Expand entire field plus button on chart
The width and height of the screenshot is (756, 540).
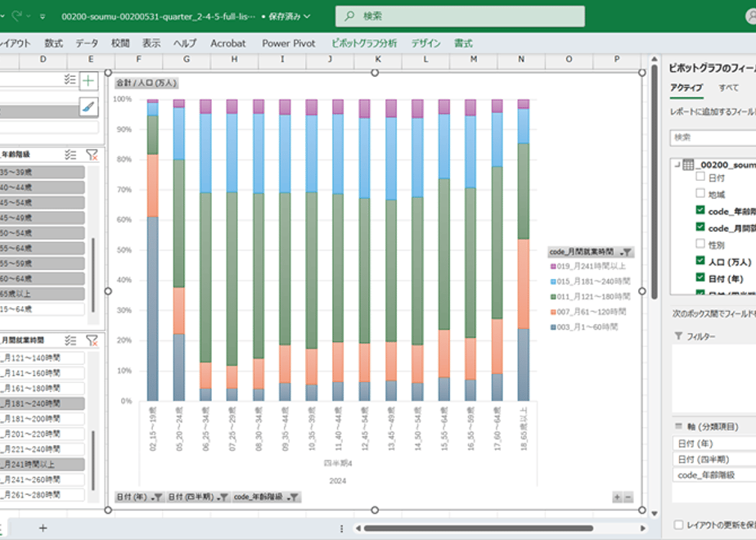click(x=617, y=497)
